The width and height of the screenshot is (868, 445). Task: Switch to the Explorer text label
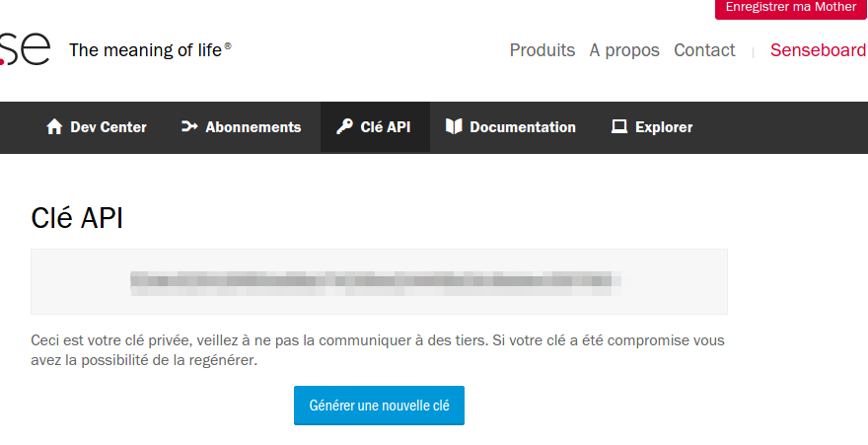click(664, 127)
